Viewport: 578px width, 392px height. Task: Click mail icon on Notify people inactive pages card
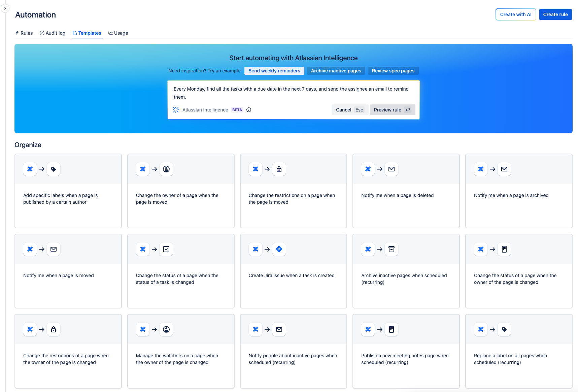coord(279,329)
